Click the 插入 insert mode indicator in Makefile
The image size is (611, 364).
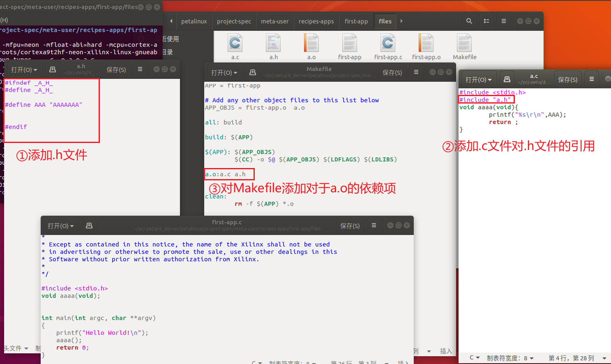[x=446, y=351]
